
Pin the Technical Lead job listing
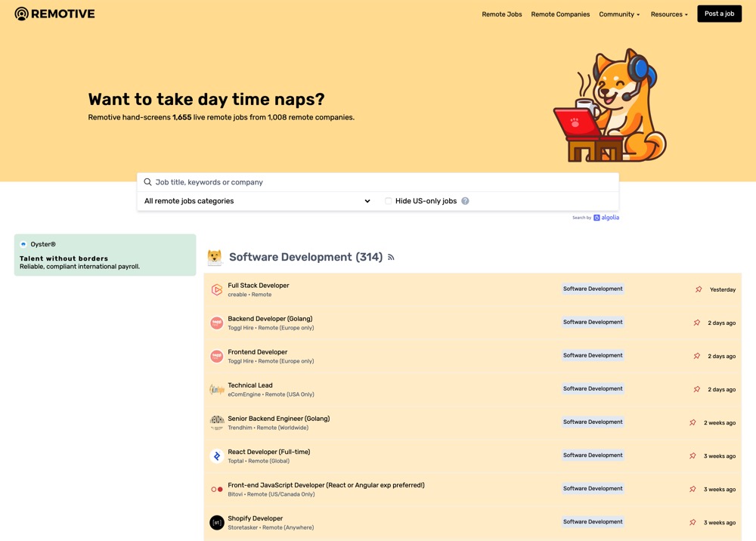tap(697, 389)
